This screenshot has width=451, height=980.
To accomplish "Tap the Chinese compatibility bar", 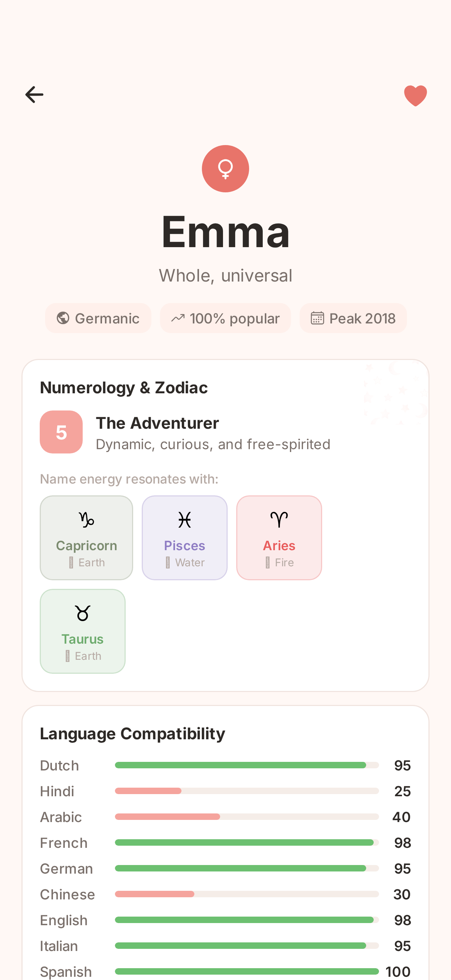I will click(x=246, y=894).
